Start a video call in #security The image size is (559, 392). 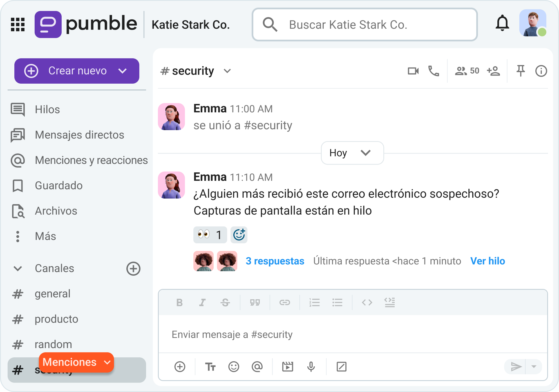[413, 71]
